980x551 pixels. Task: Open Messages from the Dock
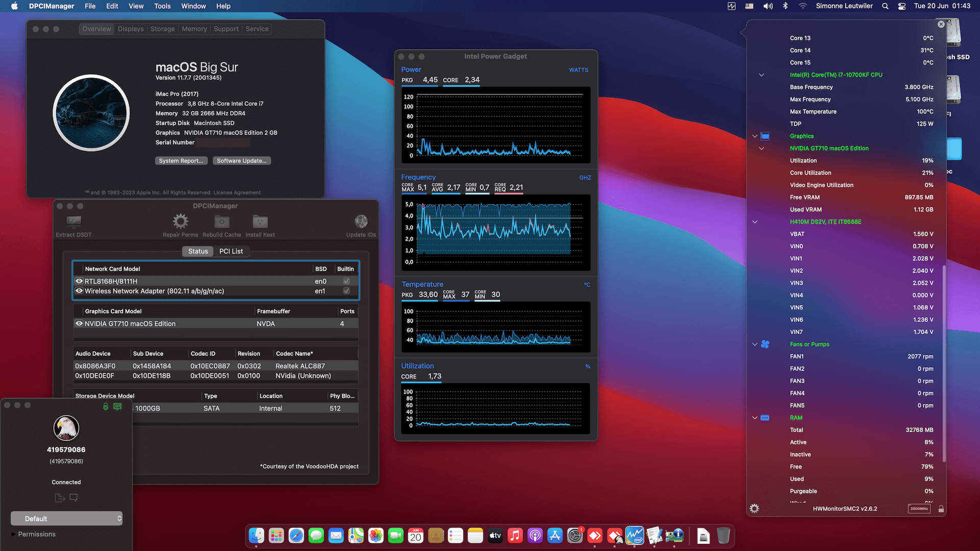tap(316, 536)
